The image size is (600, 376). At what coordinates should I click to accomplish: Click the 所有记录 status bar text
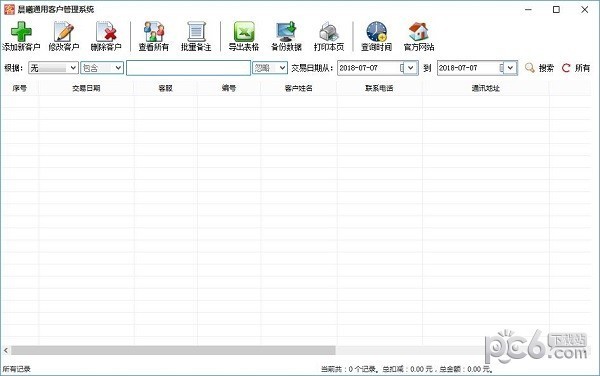click(16, 369)
